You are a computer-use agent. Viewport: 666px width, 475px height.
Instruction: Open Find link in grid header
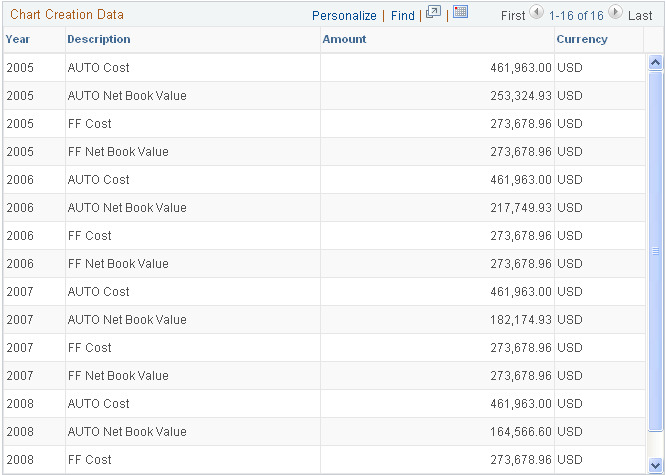(x=403, y=16)
